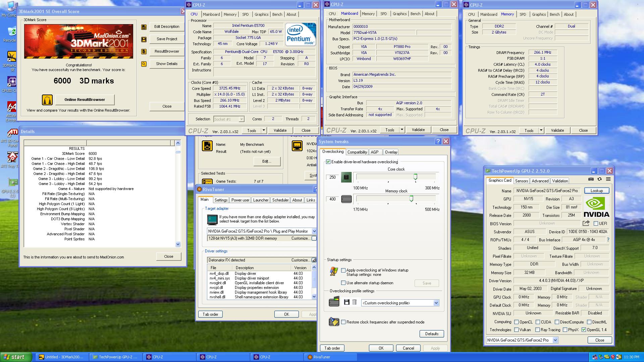644x362 pixels.
Task: Toggle the UEFI checkbox in GPU-Z
Action: [596, 224]
